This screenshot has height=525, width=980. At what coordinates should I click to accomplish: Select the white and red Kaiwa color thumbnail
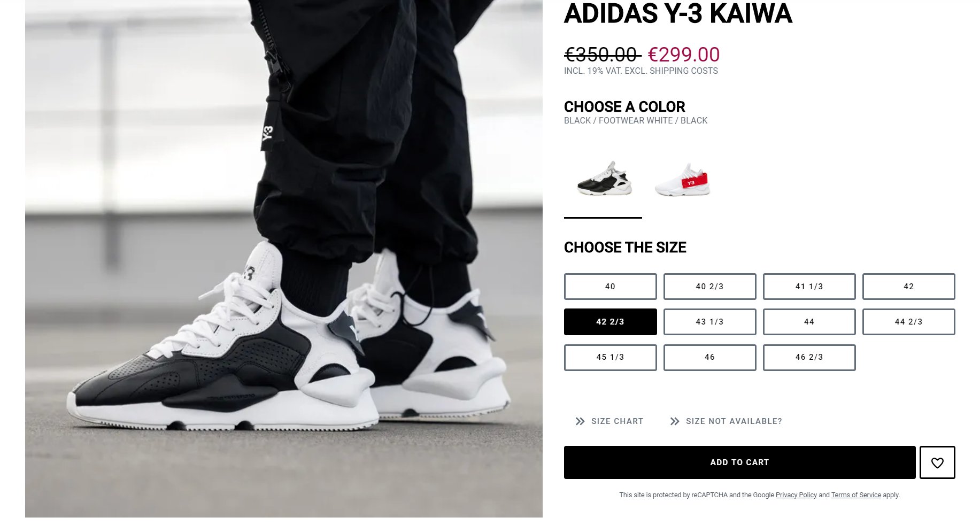point(683,180)
